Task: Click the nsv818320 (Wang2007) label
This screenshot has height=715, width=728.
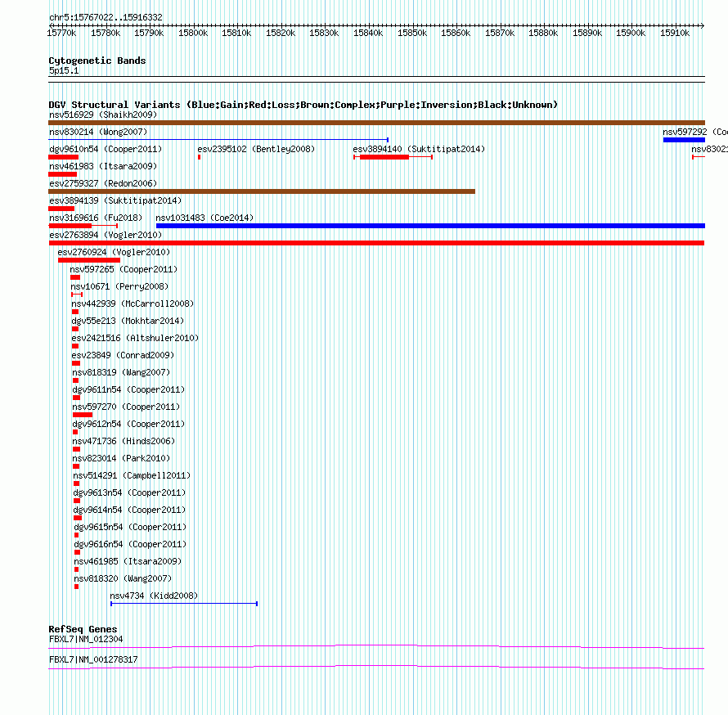Action: pos(123,578)
